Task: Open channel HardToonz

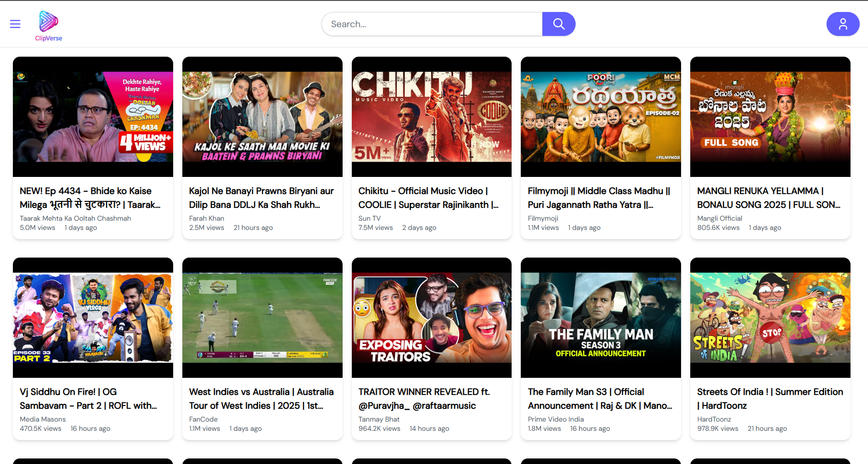Action: [x=714, y=419]
